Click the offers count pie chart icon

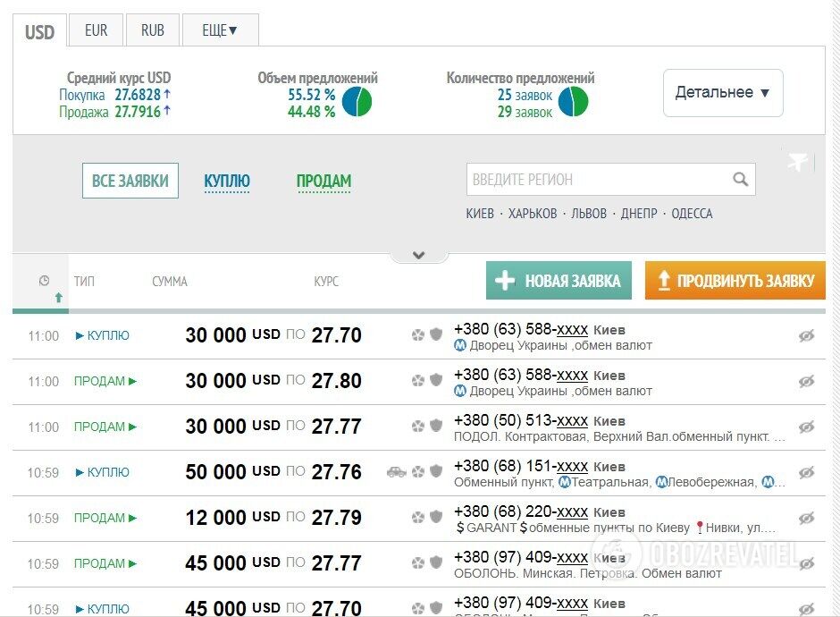tap(573, 103)
